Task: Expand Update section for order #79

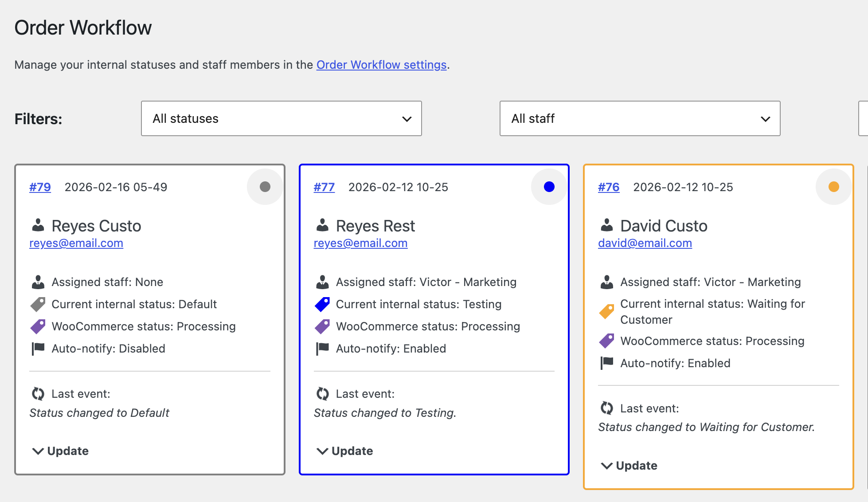Action: click(x=61, y=451)
